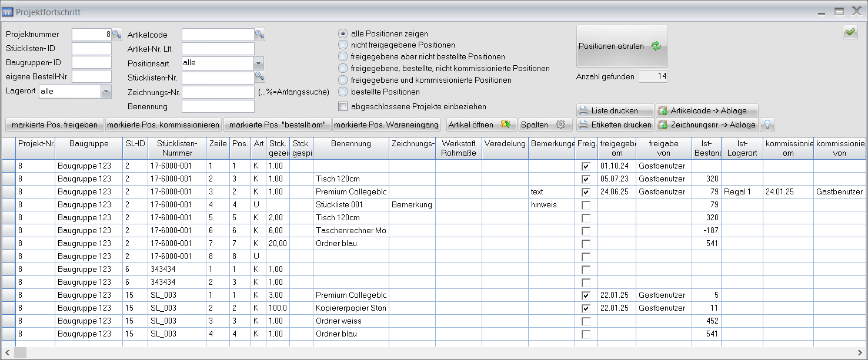
Task: Click the freigabe von column header
Action: (x=664, y=148)
